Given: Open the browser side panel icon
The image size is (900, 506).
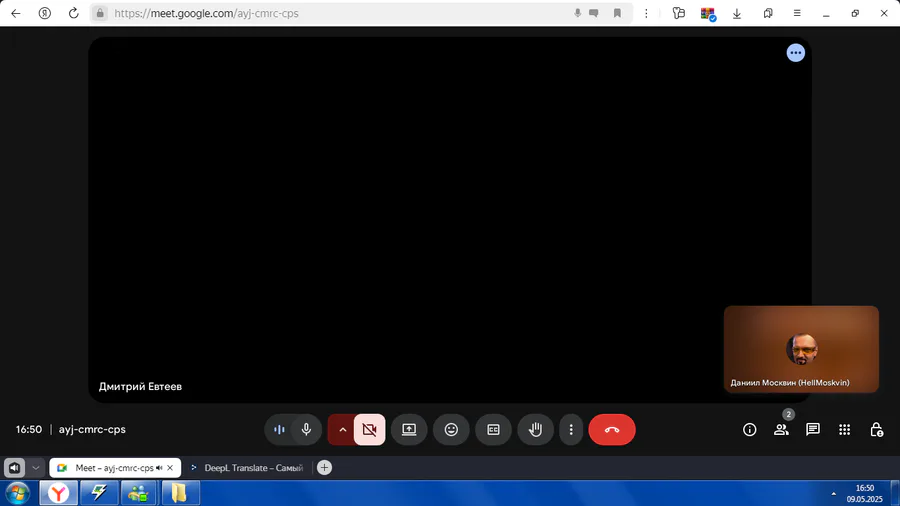Looking at the screenshot, I should click(x=679, y=13).
